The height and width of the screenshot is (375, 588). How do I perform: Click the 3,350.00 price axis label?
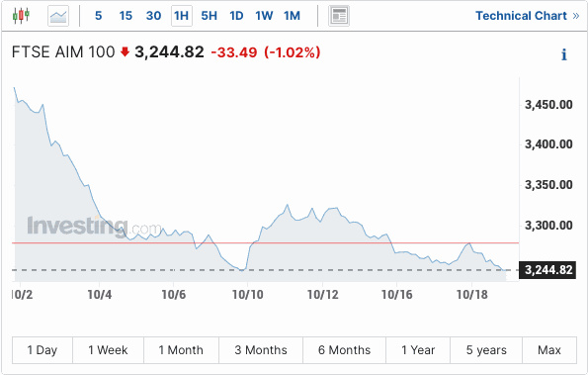click(x=548, y=185)
